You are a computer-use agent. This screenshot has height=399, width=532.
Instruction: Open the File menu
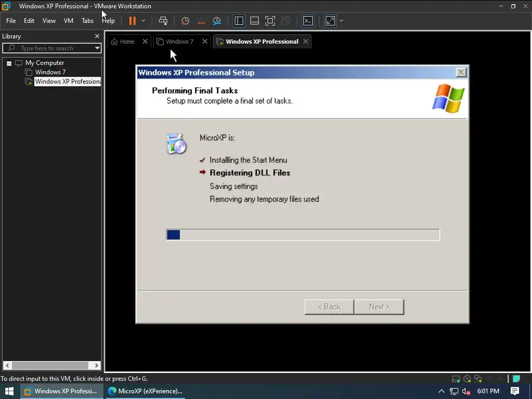[11, 21]
